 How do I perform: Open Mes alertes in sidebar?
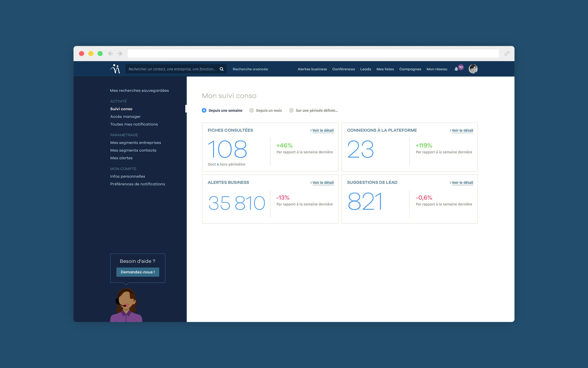click(121, 158)
